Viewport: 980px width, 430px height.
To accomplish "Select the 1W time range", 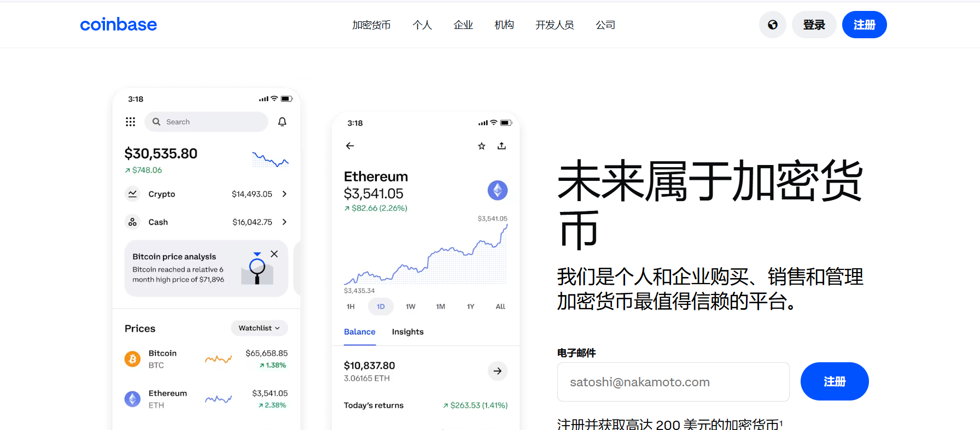I will [411, 307].
